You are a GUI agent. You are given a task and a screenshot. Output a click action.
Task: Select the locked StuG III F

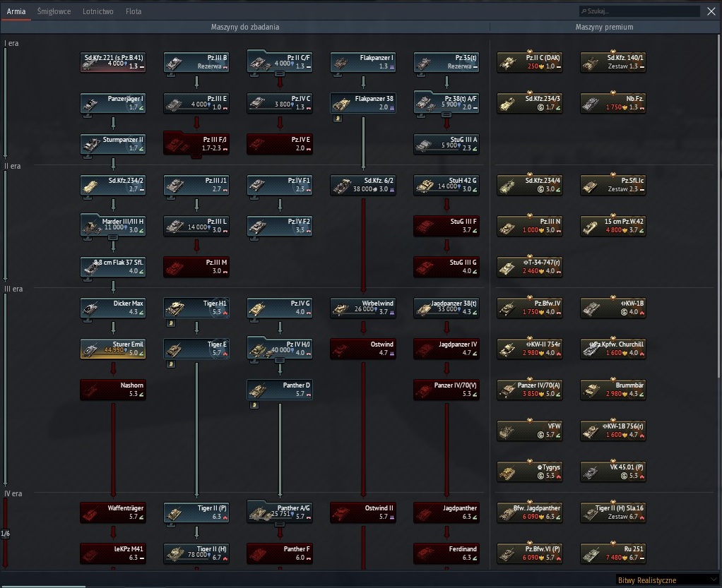(x=446, y=226)
